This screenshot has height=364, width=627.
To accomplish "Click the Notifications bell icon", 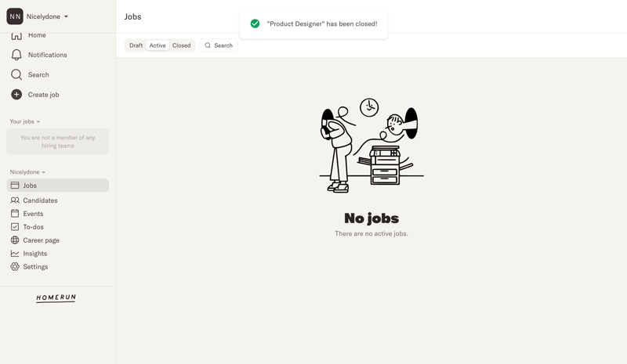I will (x=16, y=55).
